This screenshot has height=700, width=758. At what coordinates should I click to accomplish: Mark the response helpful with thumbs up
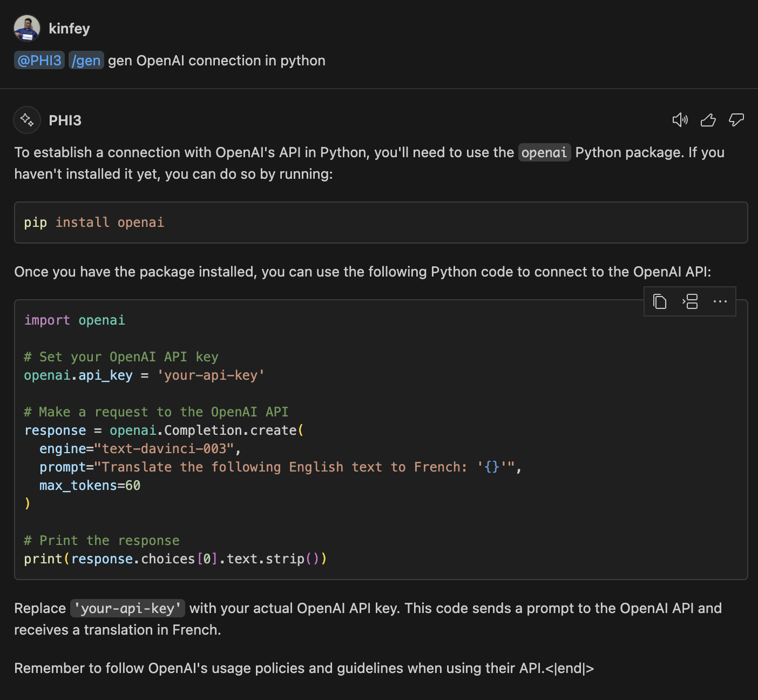click(708, 120)
